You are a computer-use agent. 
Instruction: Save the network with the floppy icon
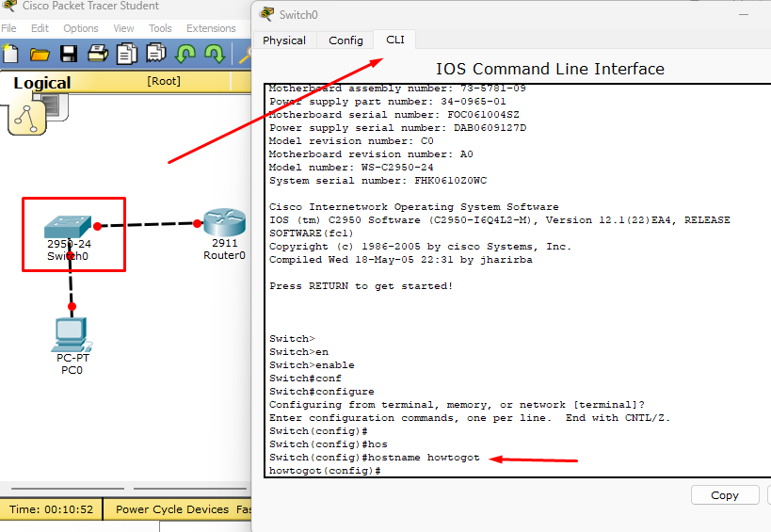point(69,54)
